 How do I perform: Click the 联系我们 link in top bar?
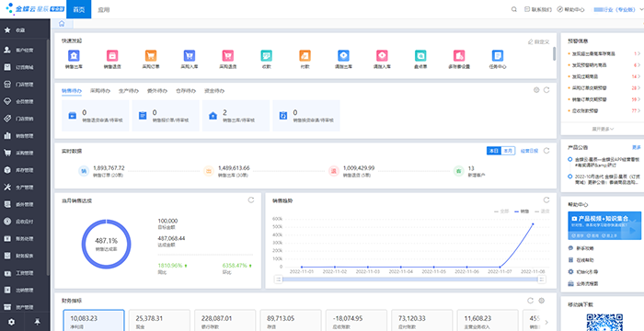click(x=538, y=9)
